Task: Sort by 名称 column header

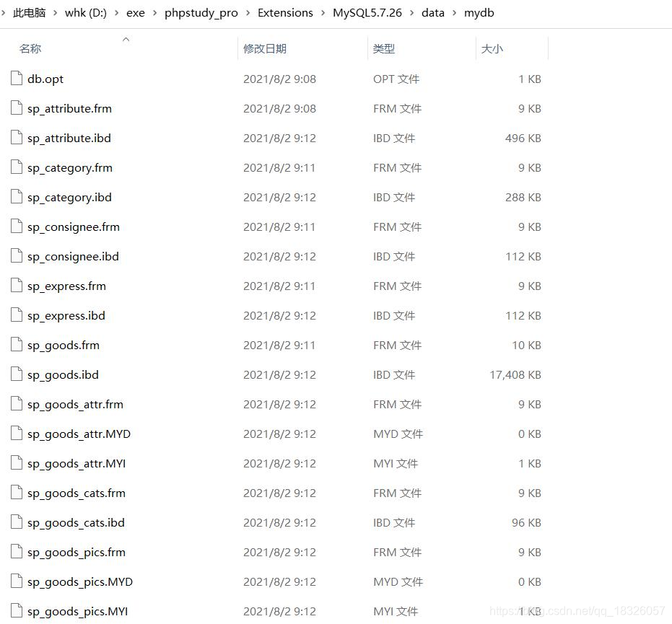Action: tap(30, 48)
